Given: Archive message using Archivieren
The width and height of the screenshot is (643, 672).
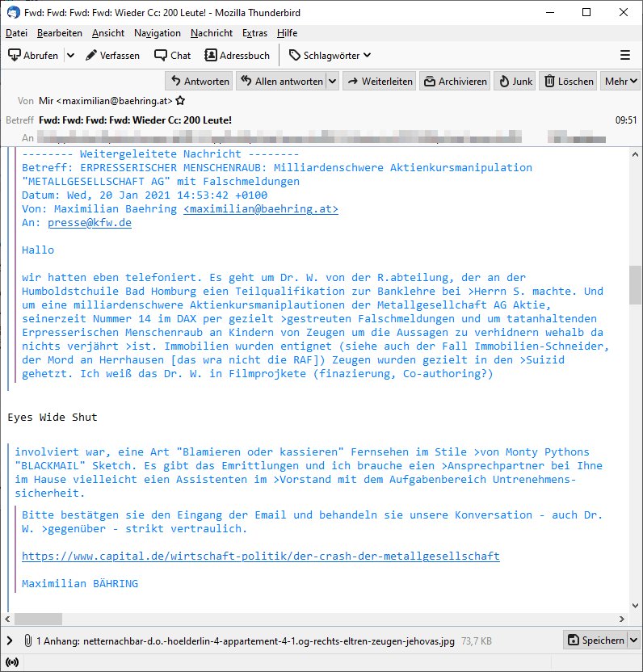Looking at the screenshot, I should click(x=456, y=81).
